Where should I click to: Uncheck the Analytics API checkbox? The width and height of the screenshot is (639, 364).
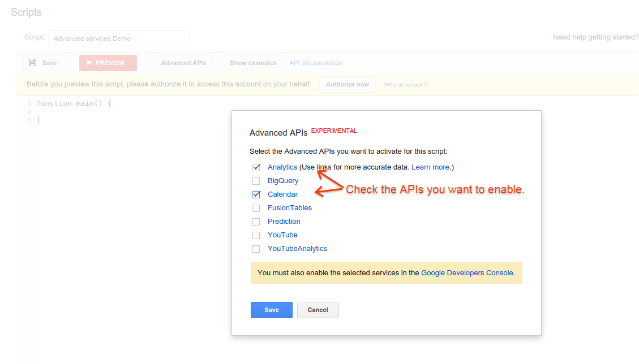pyautogui.click(x=256, y=167)
